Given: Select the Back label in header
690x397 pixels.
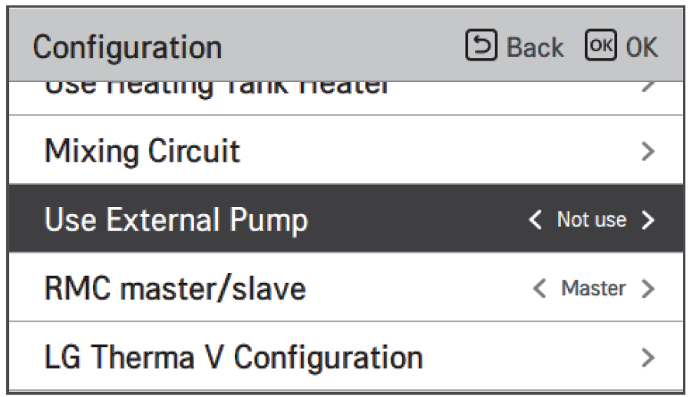Looking at the screenshot, I should click(535, 47).
